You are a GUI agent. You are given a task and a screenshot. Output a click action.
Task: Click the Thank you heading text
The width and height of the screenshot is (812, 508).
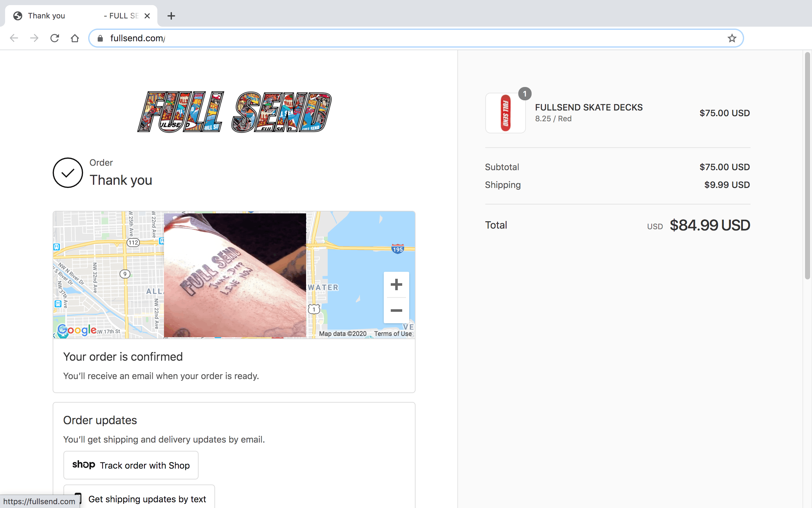121,180
